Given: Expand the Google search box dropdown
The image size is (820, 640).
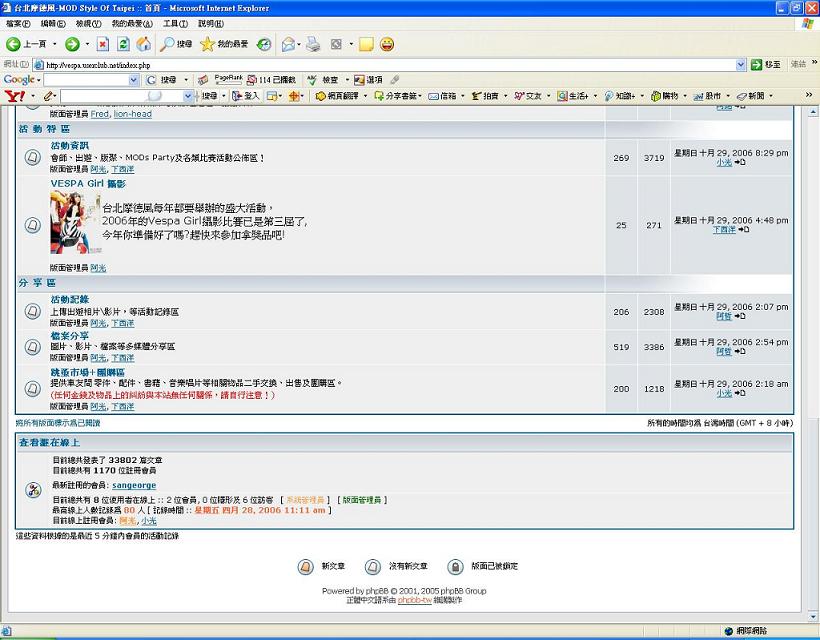Looking at the screenshot, I should coord(134,80).
